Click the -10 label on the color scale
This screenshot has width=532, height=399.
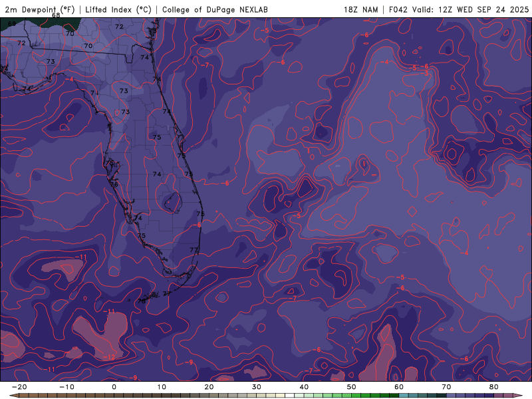coord(66,387)
